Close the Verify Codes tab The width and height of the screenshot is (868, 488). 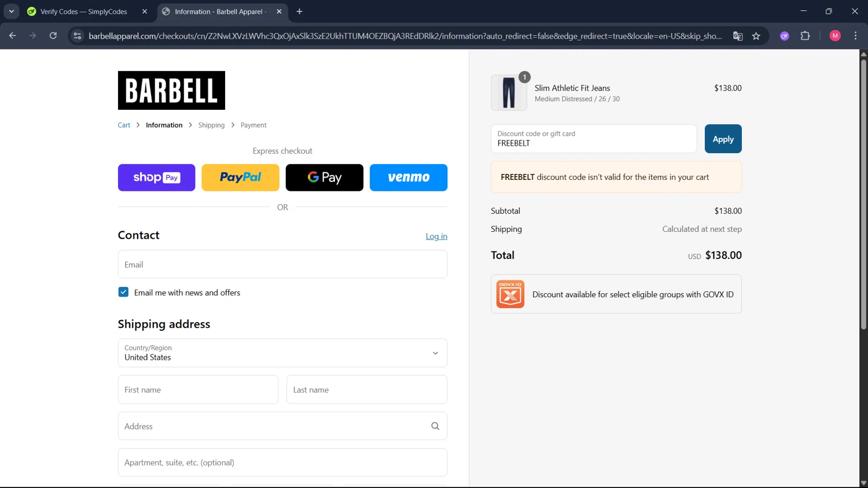(x=145, y=12)
